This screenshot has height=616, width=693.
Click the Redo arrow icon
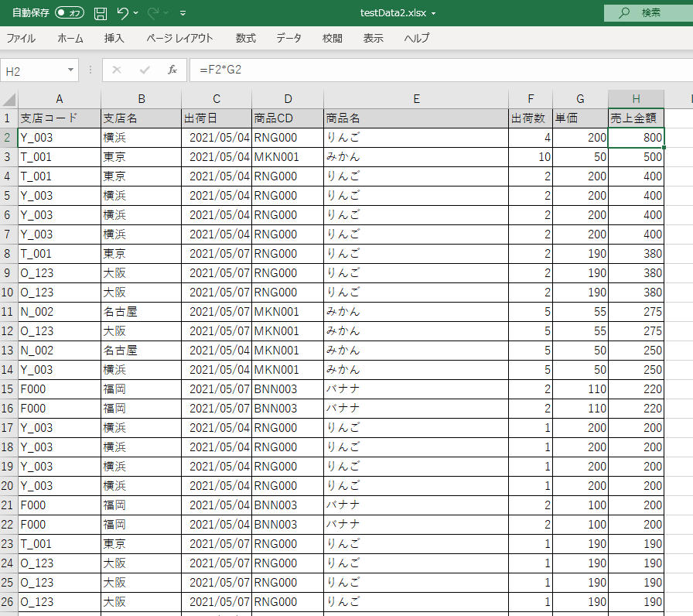(153, 13)
